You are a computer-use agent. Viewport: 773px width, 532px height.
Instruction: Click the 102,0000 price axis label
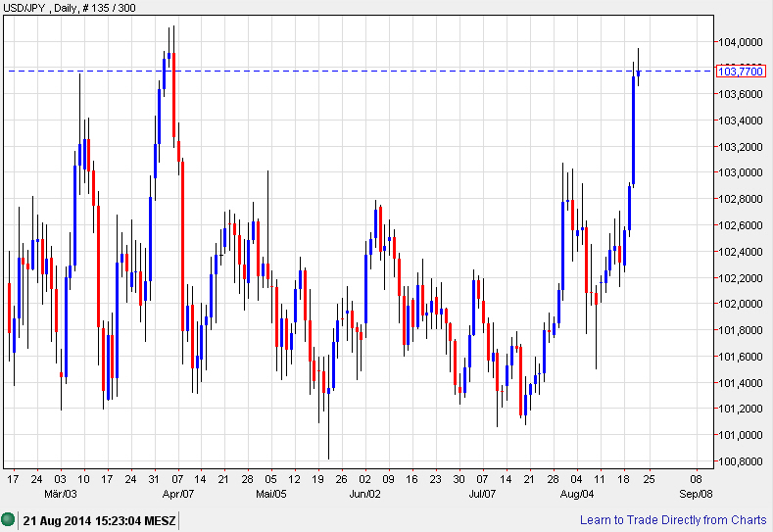[740, 304]
